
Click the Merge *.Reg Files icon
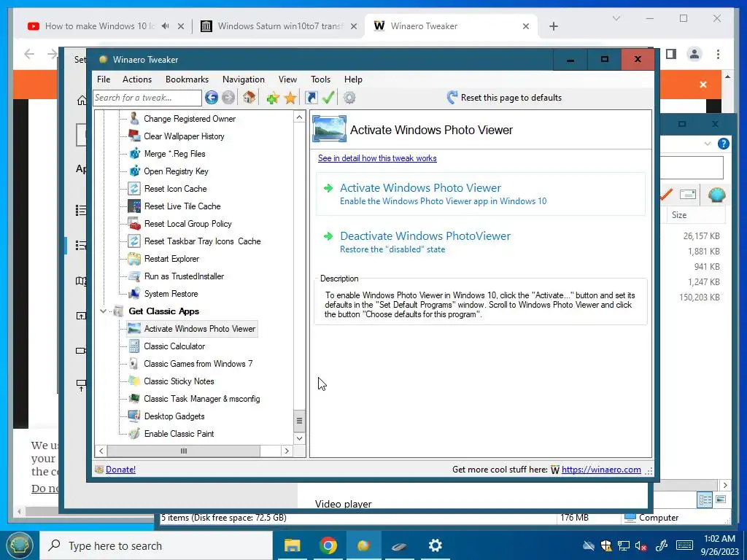pos(134,154)
